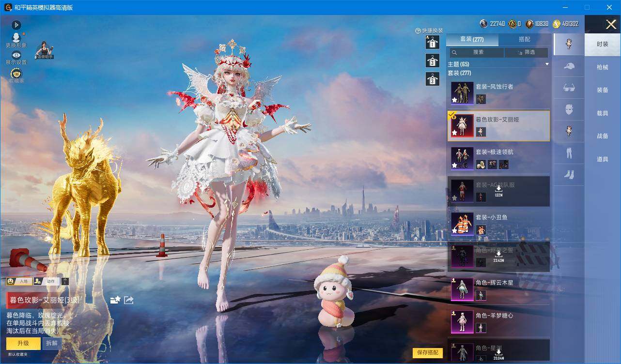
Task: Select the pants category icon
Action: [x=569, y=153]
